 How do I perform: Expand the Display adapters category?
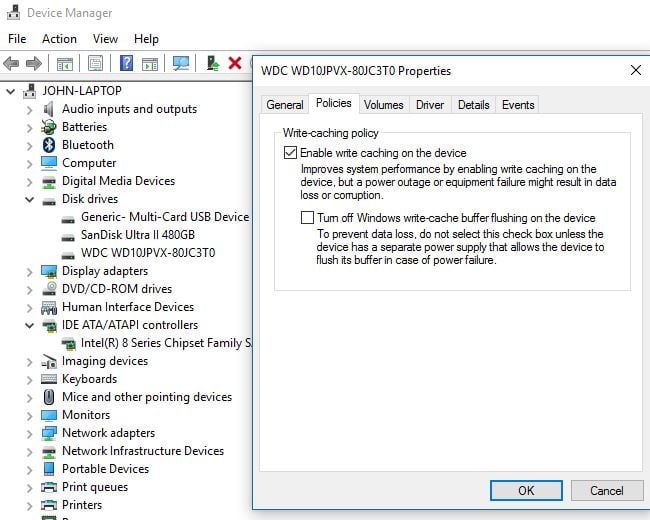pos(29,272)
